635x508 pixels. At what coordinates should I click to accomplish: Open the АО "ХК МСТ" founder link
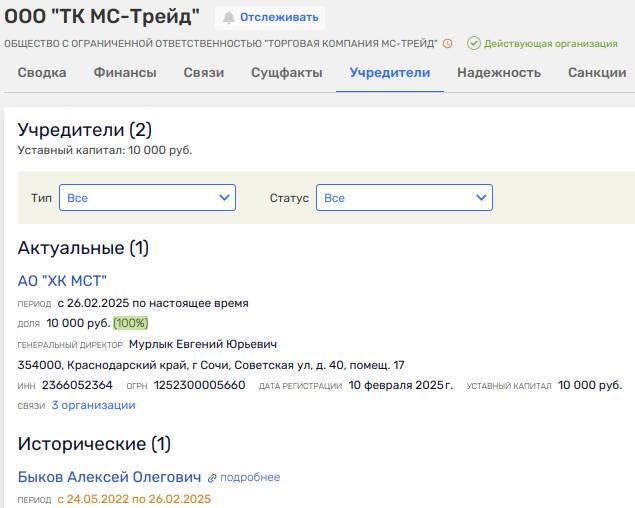tap(62, 281)
